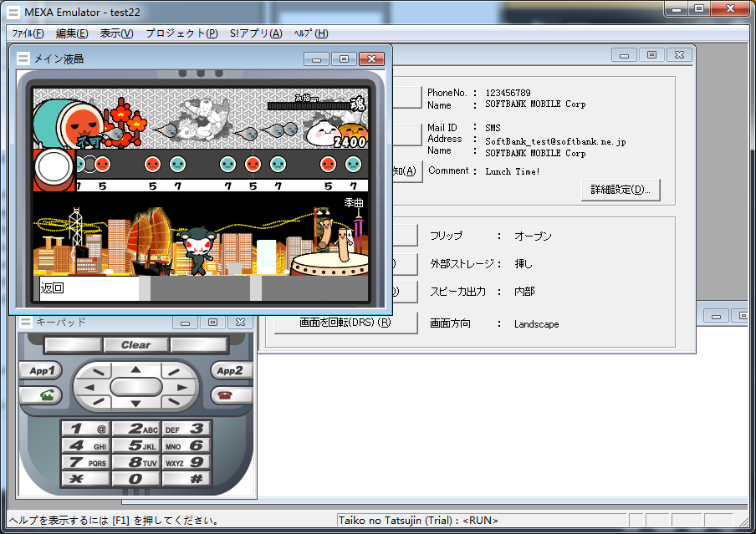Click the 詳細設定(D)... button
Screen dimensions: 756x534
621,190
